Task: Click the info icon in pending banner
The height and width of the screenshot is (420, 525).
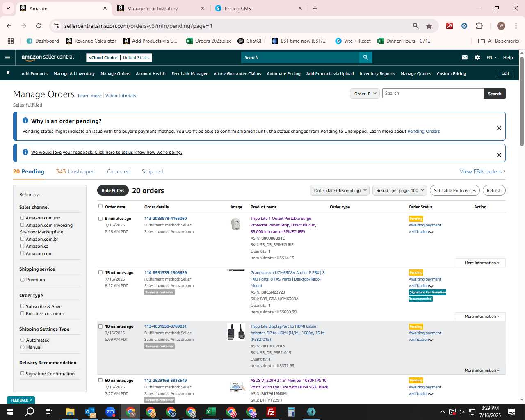Action: 25,121
